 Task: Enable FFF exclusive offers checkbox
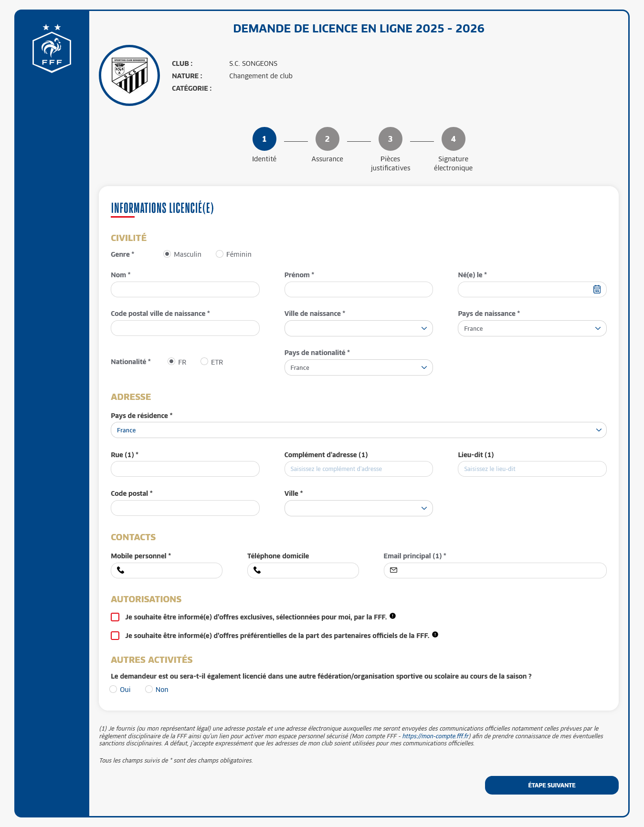(115, 617)
